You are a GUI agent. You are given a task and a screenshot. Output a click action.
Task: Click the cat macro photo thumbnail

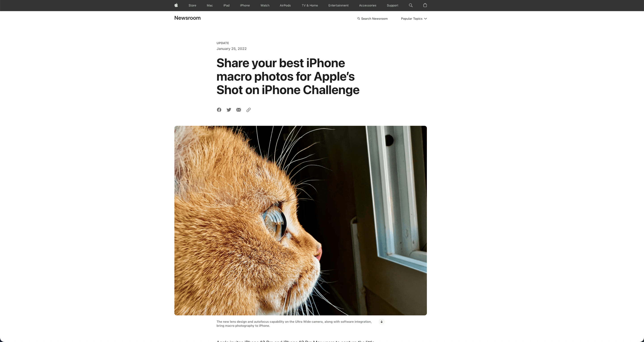(300, 220)
